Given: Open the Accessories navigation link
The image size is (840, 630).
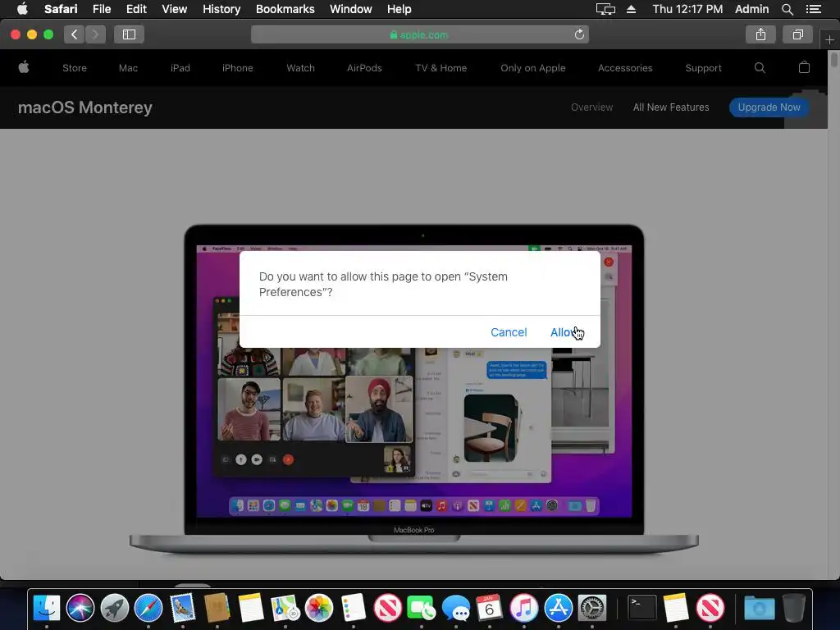Looking at the screenshot, I should tap(625, 68).
